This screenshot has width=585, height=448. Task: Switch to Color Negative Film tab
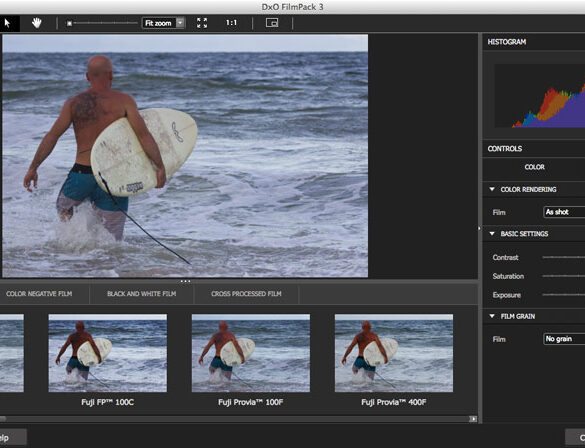click(x=39, y=294)
